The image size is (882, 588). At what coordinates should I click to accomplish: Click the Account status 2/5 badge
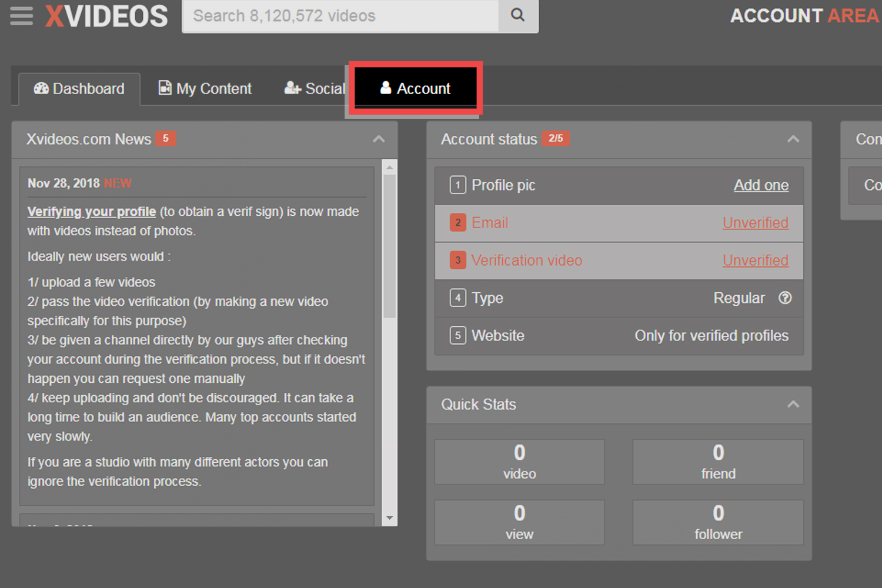(x=556, y=138)
